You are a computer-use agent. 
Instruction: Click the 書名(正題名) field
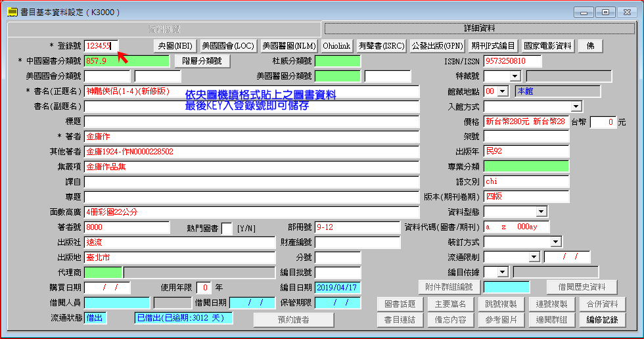(x=251, y=91)
